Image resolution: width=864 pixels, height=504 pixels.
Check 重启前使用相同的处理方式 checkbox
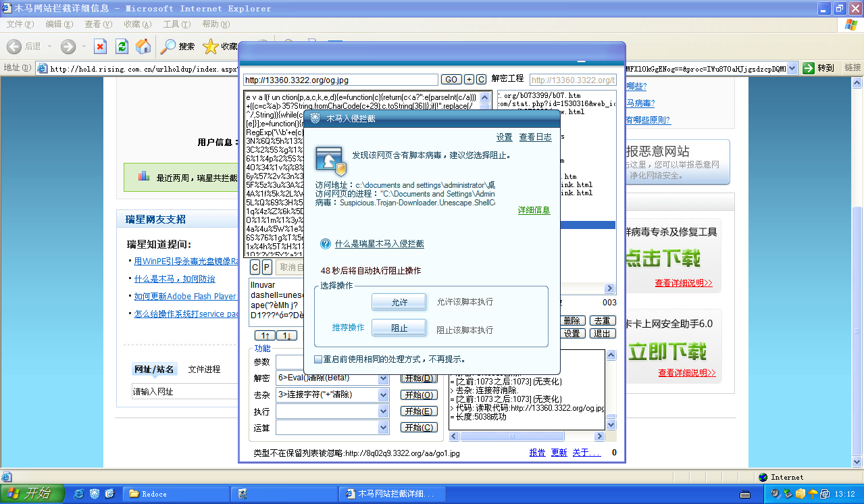click(x=318, y=359)
